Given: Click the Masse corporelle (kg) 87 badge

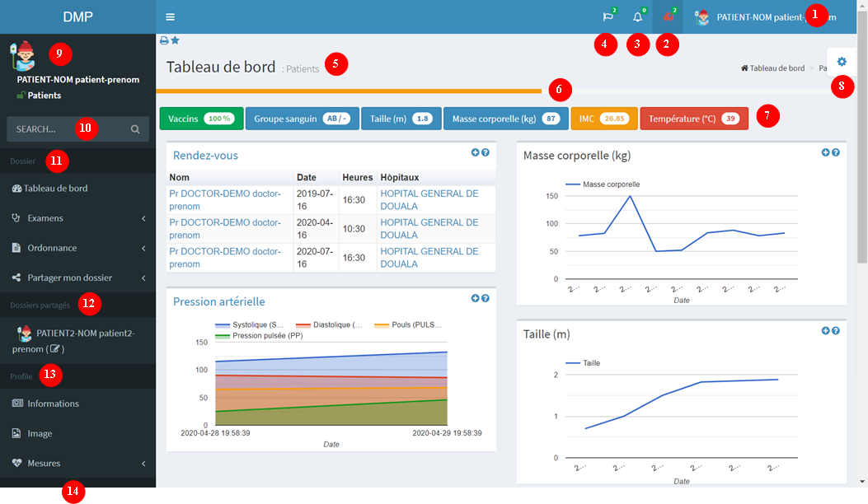Looking at the screenshot, I should [x=506, y=119].
